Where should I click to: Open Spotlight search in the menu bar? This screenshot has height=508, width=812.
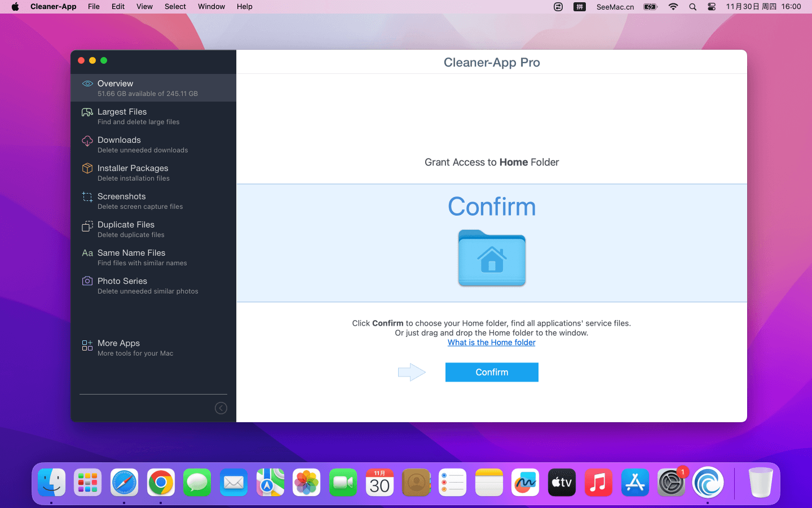692,7
